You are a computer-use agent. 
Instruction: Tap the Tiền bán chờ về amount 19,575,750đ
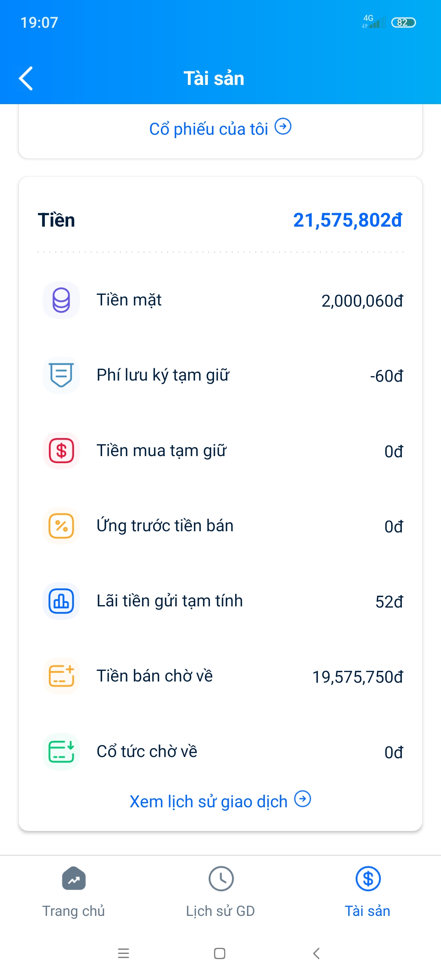357,677
